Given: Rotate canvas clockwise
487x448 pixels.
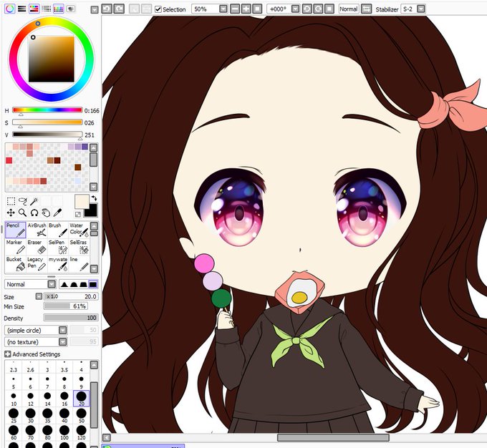Looking at the screenshot, I should click(318, 9).
